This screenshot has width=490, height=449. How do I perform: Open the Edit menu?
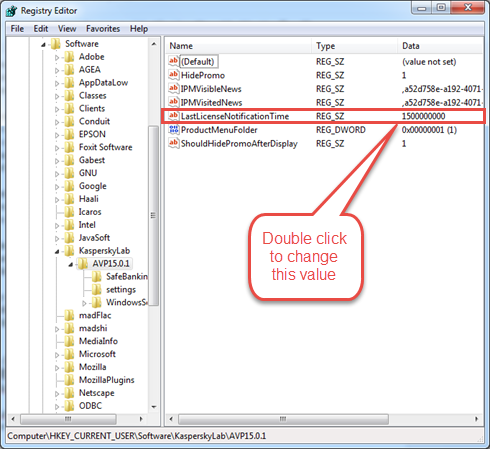pyautogui.click(x=41, y=29)
